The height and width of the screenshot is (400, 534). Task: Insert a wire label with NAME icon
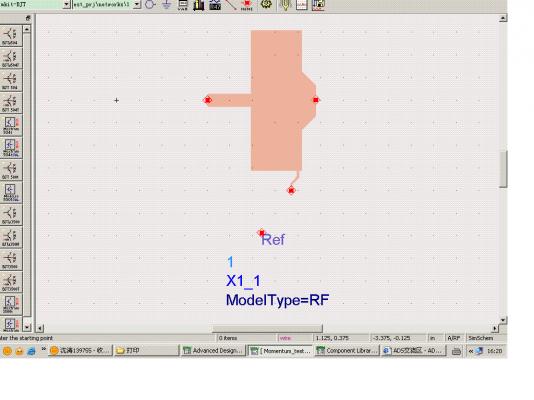247,5
